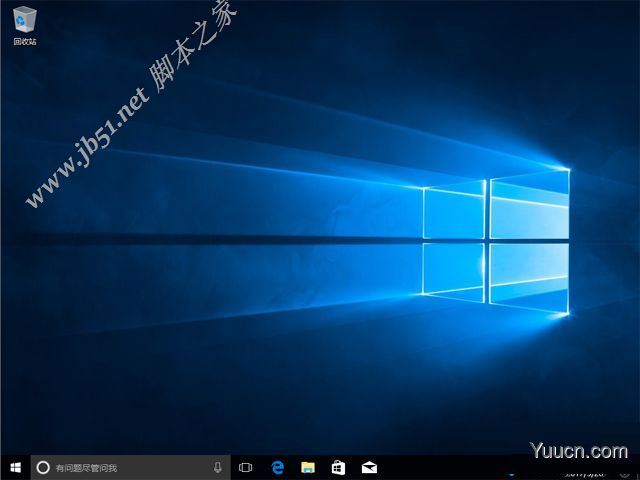Click the Cortana circle icon

click(43, 467)
